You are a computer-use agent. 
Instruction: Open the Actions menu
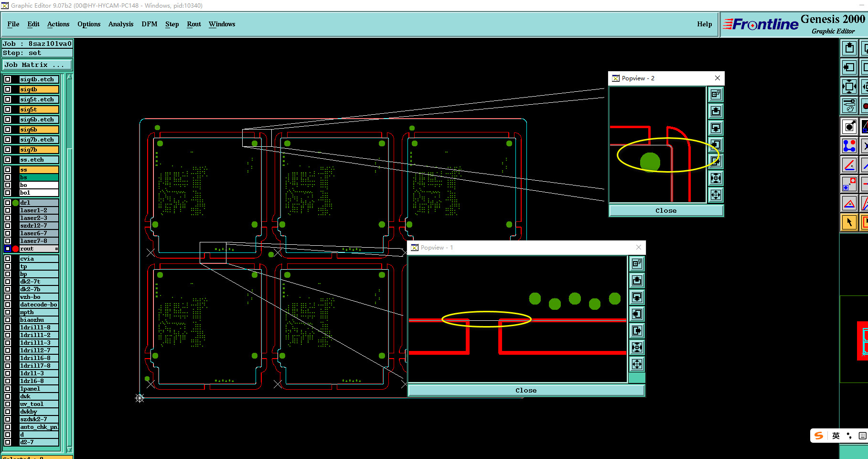point(58,24)
